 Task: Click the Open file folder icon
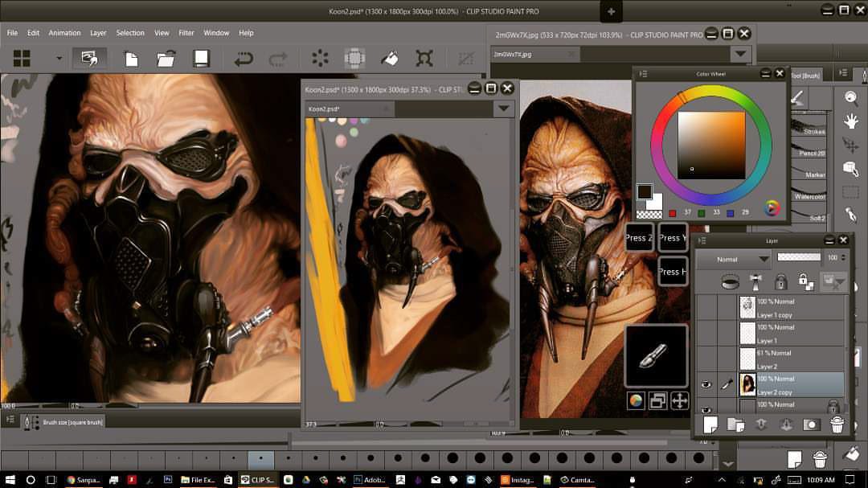pyautogui.click(x=166, y=59)
